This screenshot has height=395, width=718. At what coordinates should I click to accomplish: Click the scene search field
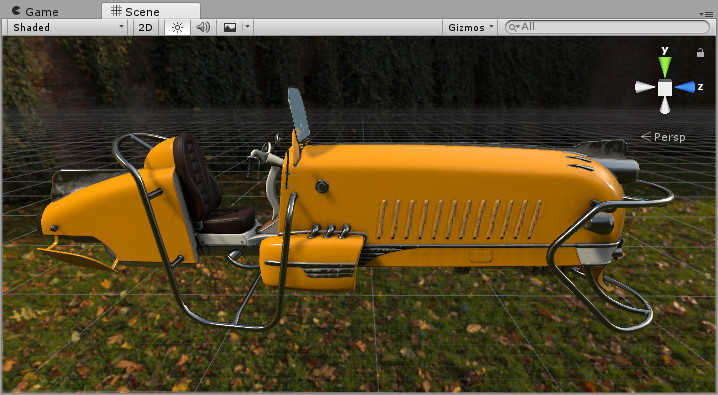607,27
